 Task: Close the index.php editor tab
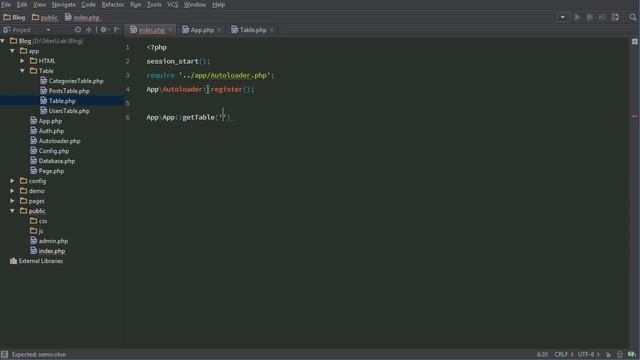pyautogui.click(x=171, y=30)
